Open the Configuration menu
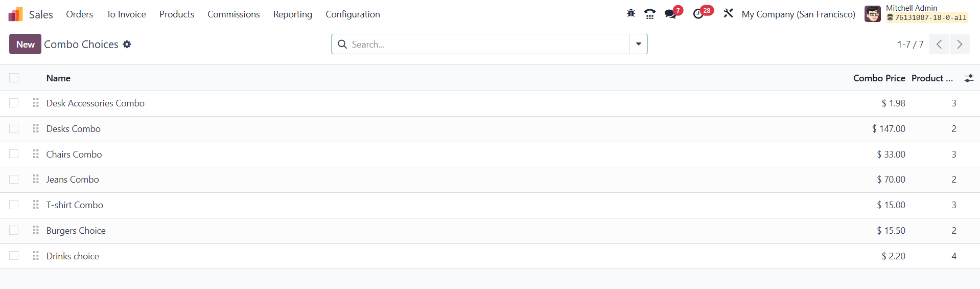The image size is (980, 289). click(x=353, y=14)
